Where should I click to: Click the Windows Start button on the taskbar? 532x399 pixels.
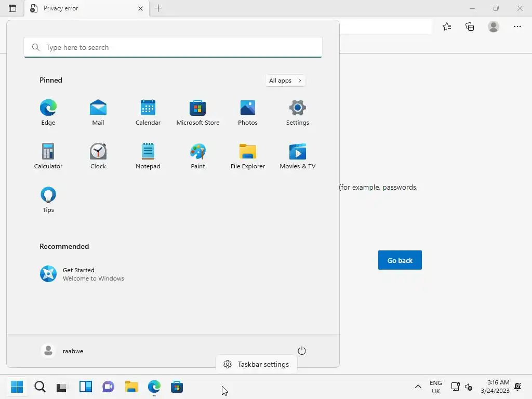[17, 387]
